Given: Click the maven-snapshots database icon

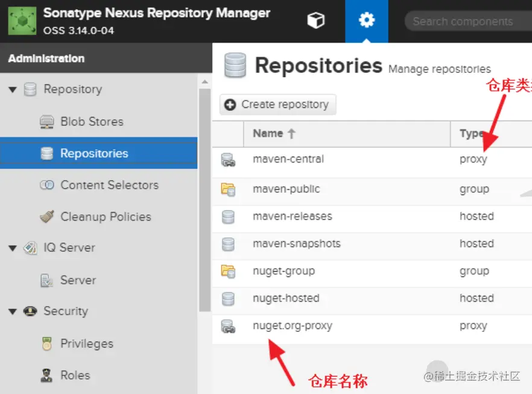Looking at the screenshot, I should tap(228, 244).
